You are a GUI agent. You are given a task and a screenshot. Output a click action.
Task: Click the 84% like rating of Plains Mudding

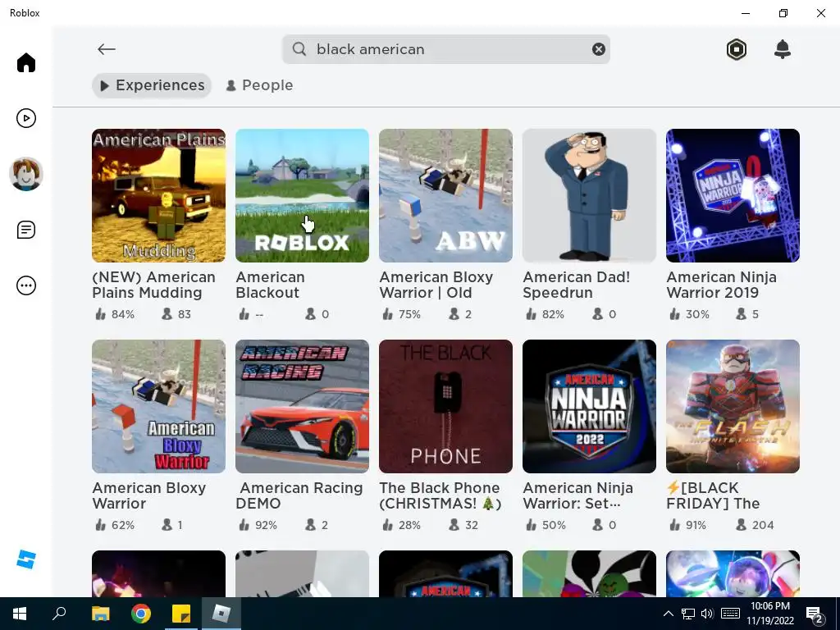[x=115, y=314]
